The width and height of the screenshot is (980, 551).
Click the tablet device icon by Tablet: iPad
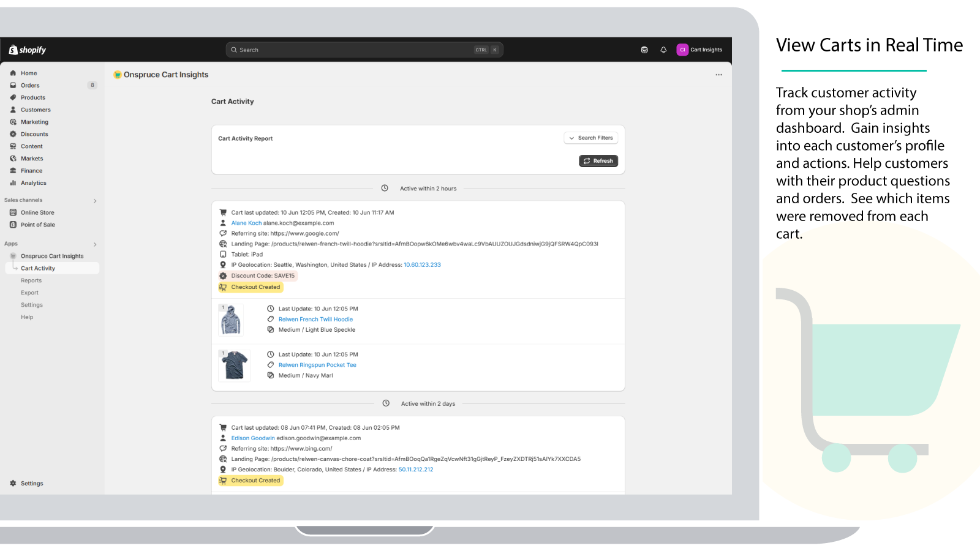click(x=223, y=254)
